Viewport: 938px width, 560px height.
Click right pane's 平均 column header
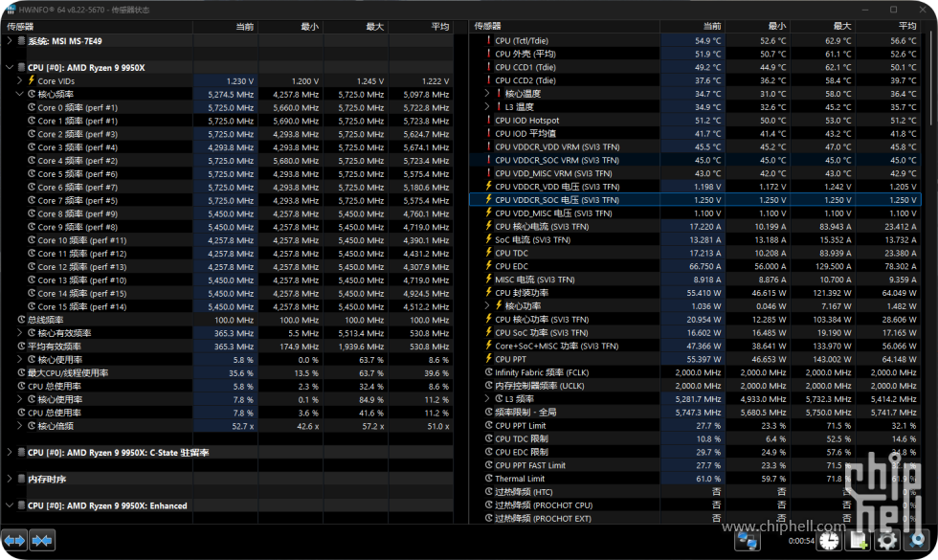coord(888,26)
